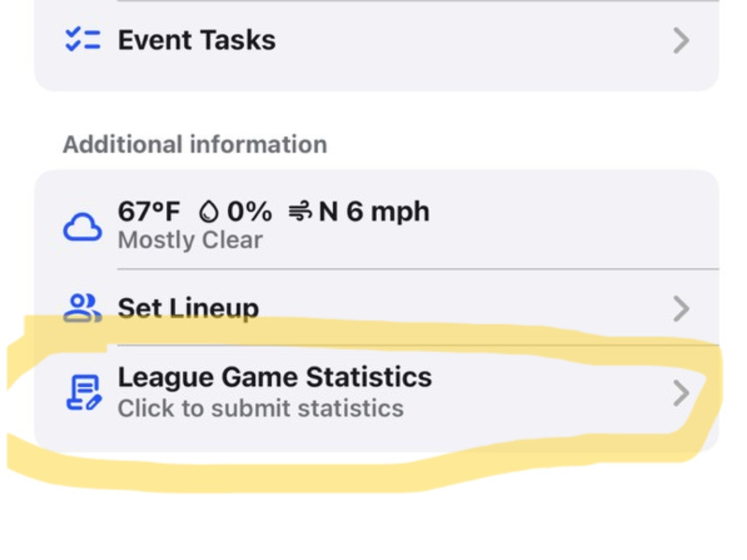Click the wind speed icon
Screen dimensions: 747x560
click(300, 211)
